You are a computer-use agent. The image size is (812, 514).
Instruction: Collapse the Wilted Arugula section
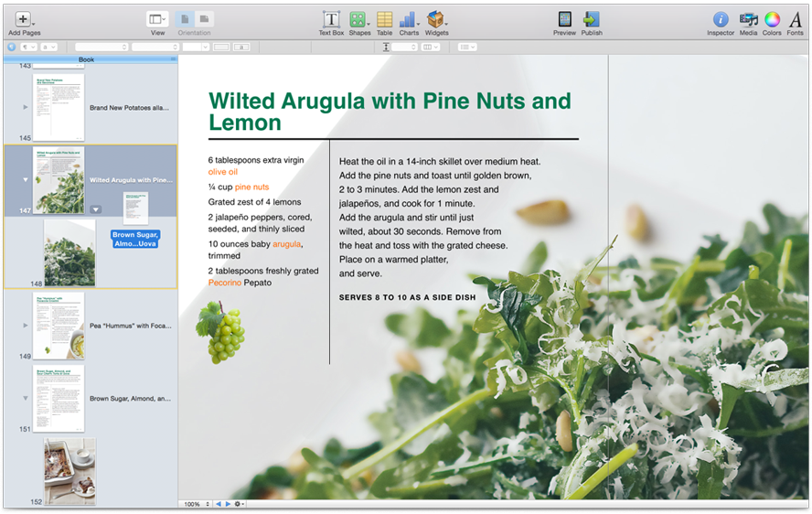point(25,180)
